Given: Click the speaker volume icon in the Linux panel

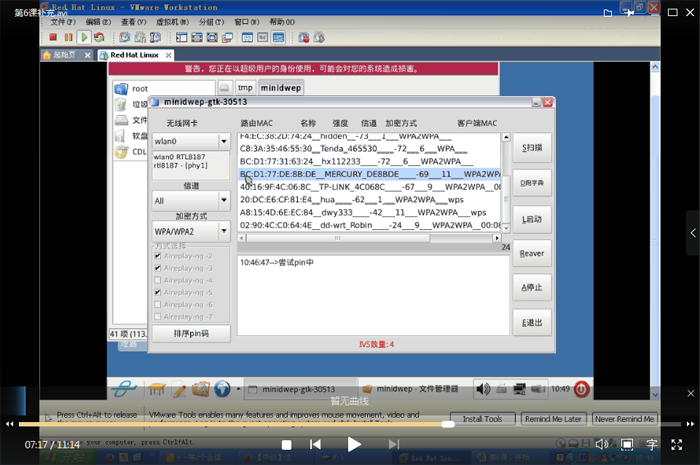Looking at the screenshot, I should [x=483, y=389].
